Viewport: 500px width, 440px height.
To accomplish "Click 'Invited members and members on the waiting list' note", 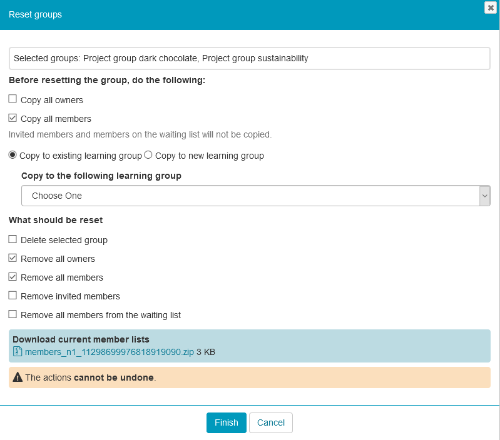I will tap(140, 134).
